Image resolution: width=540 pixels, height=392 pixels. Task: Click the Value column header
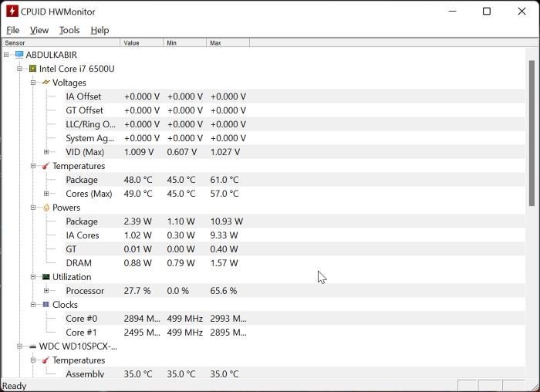coord(141,42)
